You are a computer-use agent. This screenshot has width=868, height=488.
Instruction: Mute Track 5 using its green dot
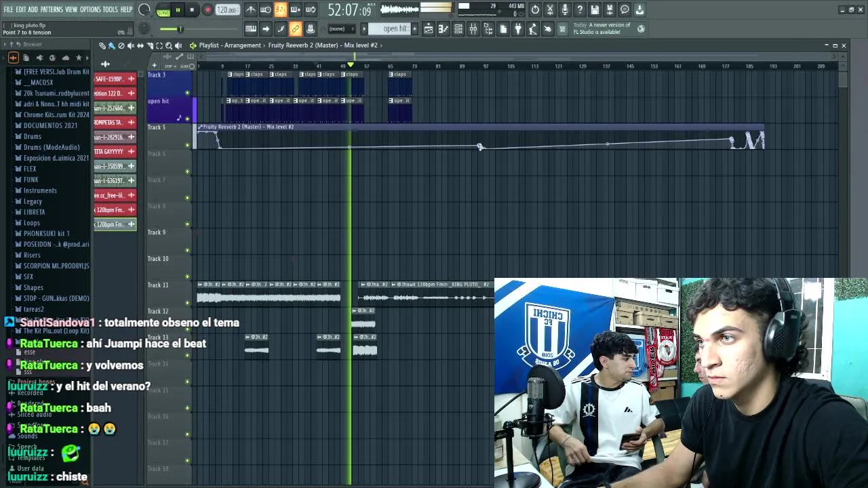point(188,145)
